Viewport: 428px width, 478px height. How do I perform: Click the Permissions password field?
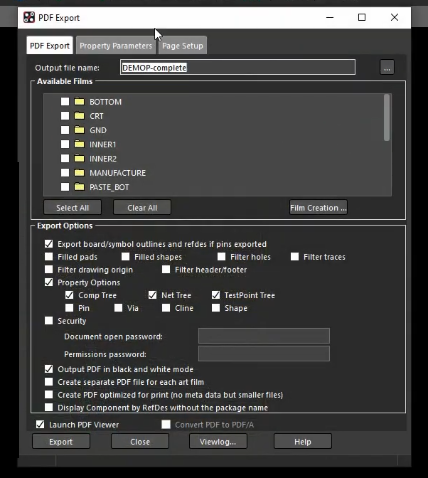pyautogui.click(x=264, y=354)
